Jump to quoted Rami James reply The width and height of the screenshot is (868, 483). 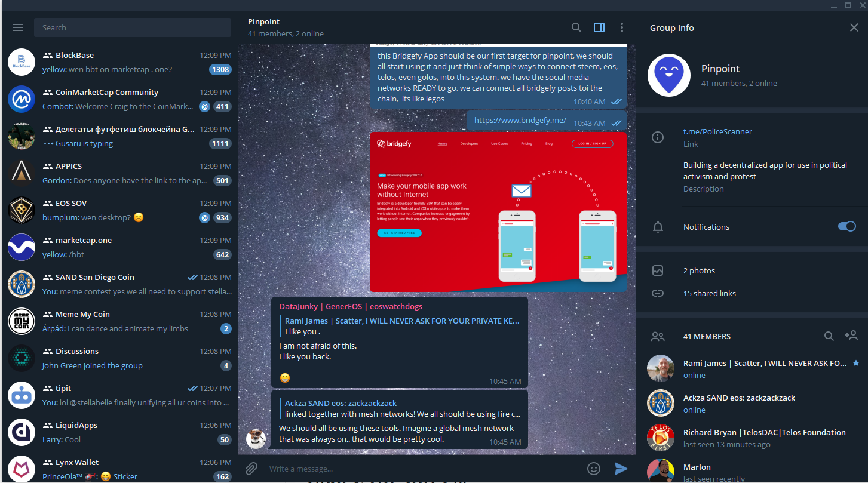pos(400,326)
